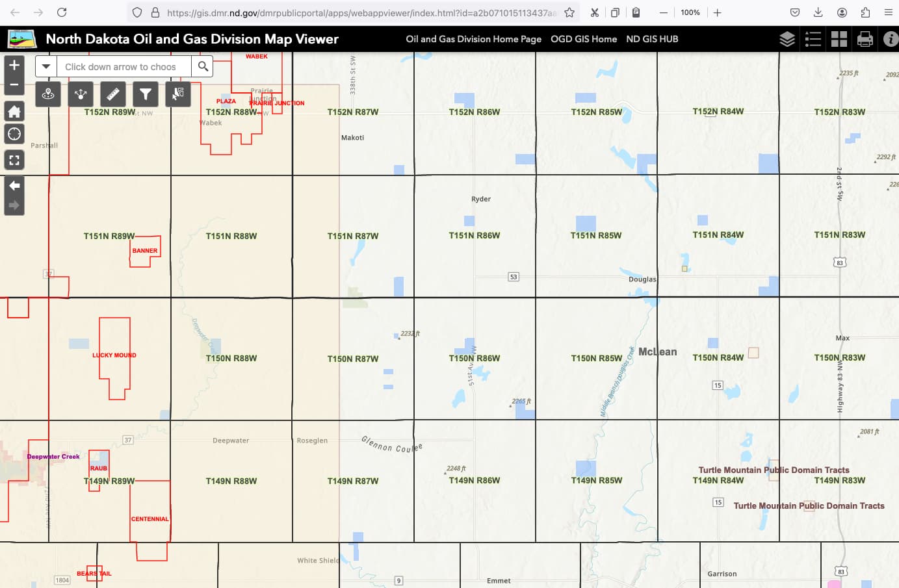Click the LUCKY MOUND field label
899x588 pixels.
coord(114,355)
